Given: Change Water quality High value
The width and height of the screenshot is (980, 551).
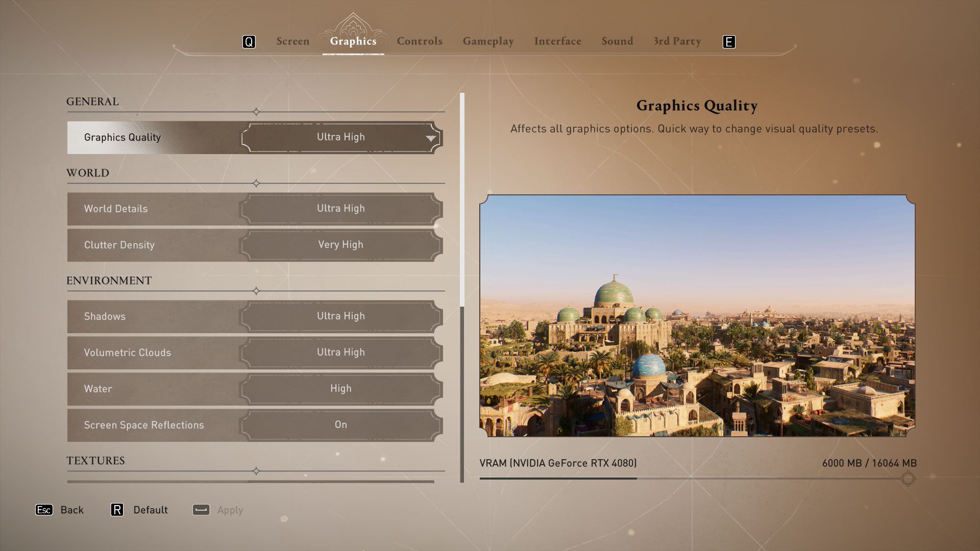Looking at the screenshot, I should [341, 389].
